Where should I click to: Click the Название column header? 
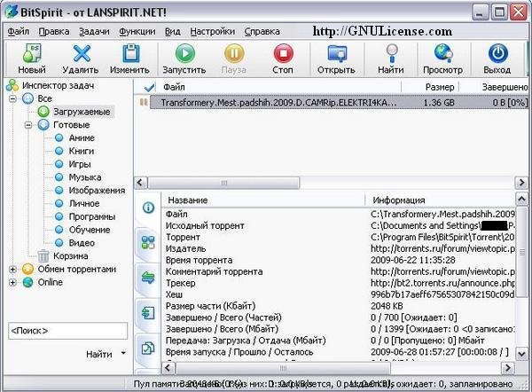[188, 200]
